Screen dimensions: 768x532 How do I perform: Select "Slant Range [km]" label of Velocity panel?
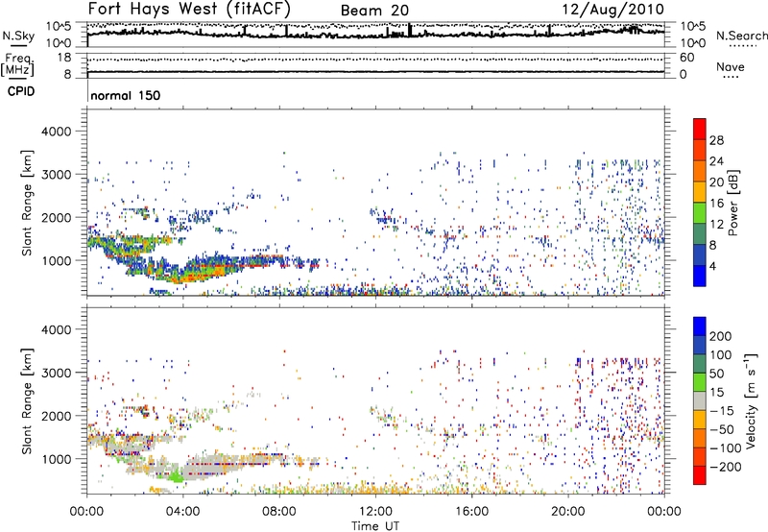click(27, 400)
